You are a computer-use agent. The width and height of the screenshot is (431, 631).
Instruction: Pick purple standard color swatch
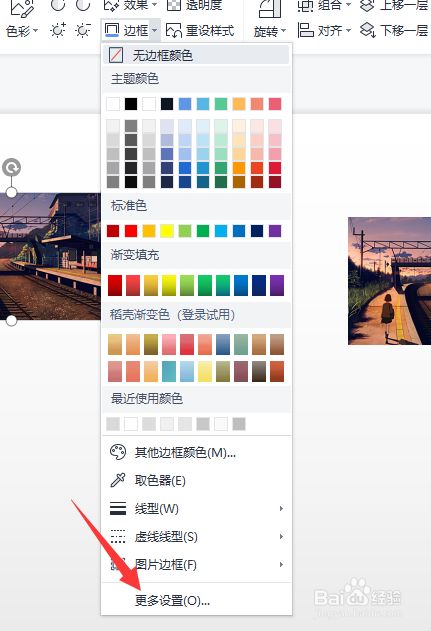pos(275,231)
